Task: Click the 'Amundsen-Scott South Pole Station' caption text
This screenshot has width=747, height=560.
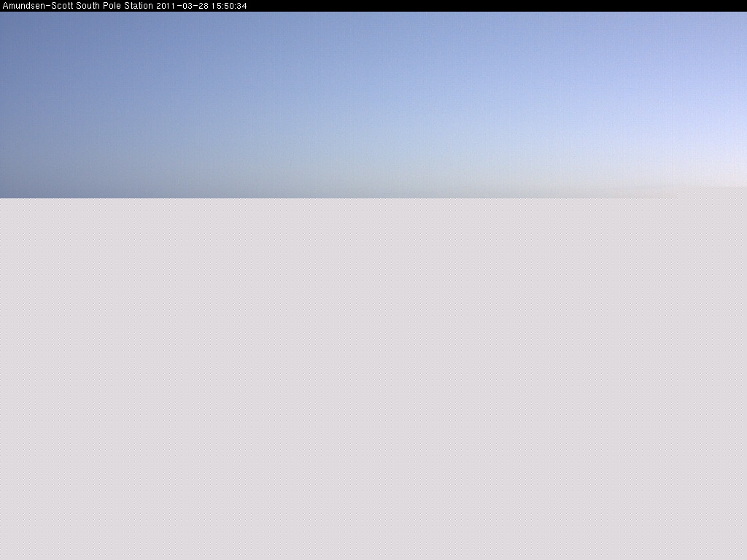Action: 77,6
